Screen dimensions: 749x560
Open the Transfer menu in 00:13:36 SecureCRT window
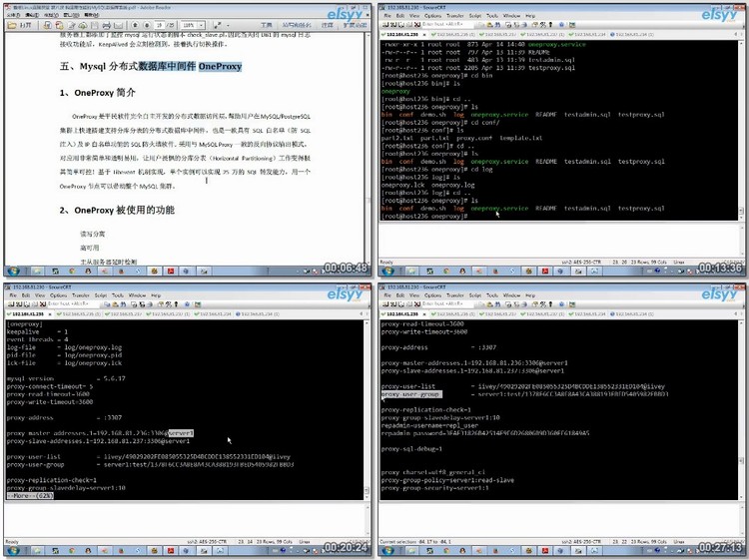455,16
